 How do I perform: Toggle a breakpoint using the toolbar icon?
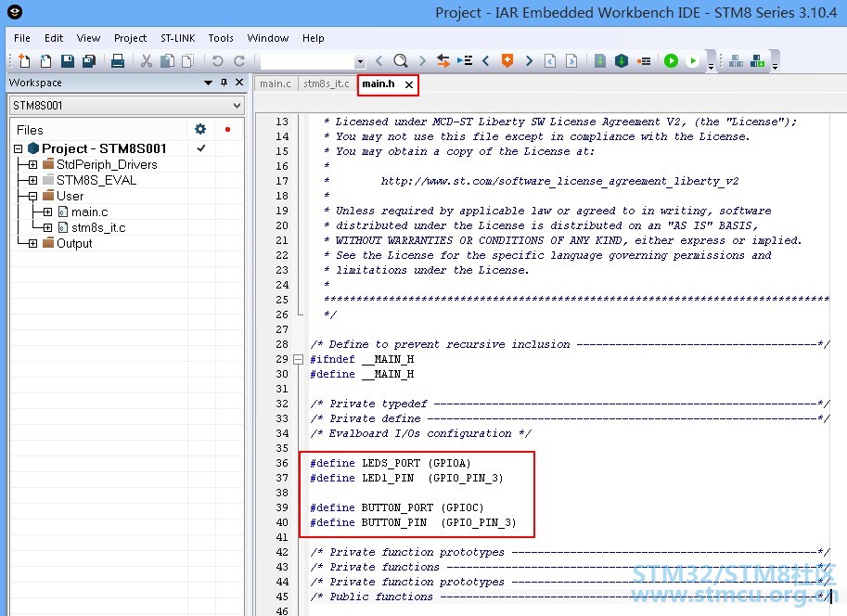643,60
